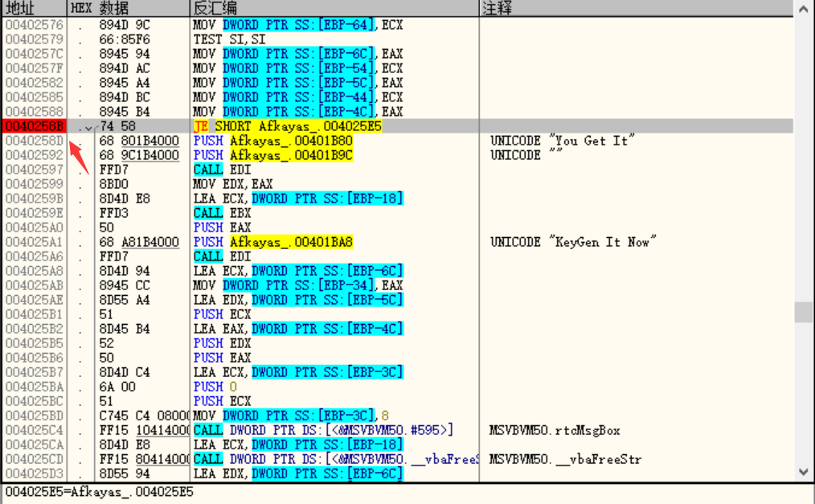
Task: Click PUSH Afkayas_.00401BA8 instruction
Action: (273, 242)
